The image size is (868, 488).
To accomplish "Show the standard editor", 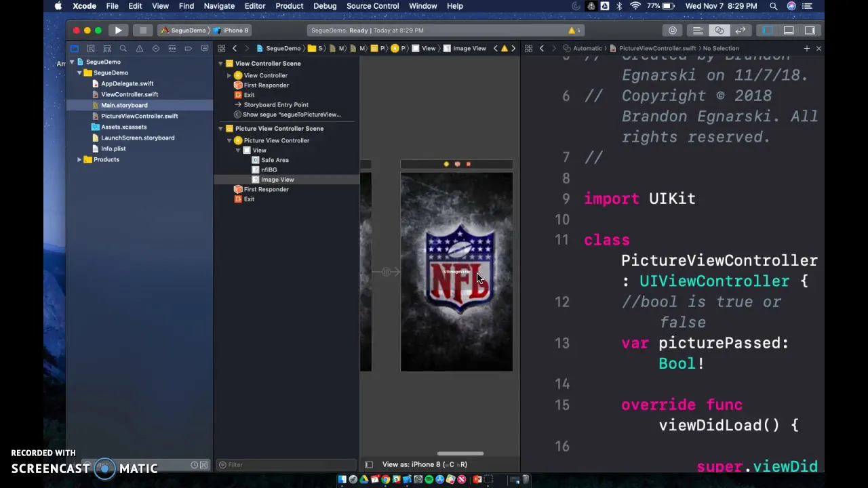I will pyautogui.click(x=698, y=30).
